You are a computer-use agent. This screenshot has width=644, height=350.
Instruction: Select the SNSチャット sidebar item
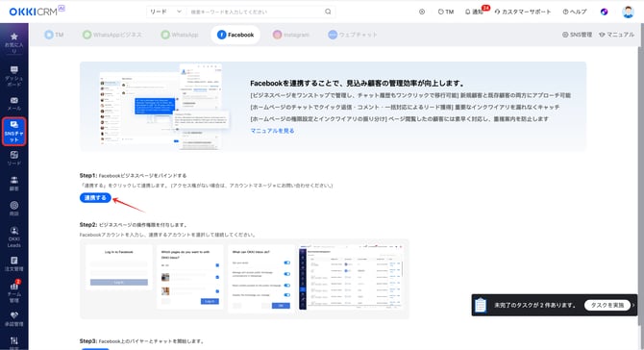[14, 132]
